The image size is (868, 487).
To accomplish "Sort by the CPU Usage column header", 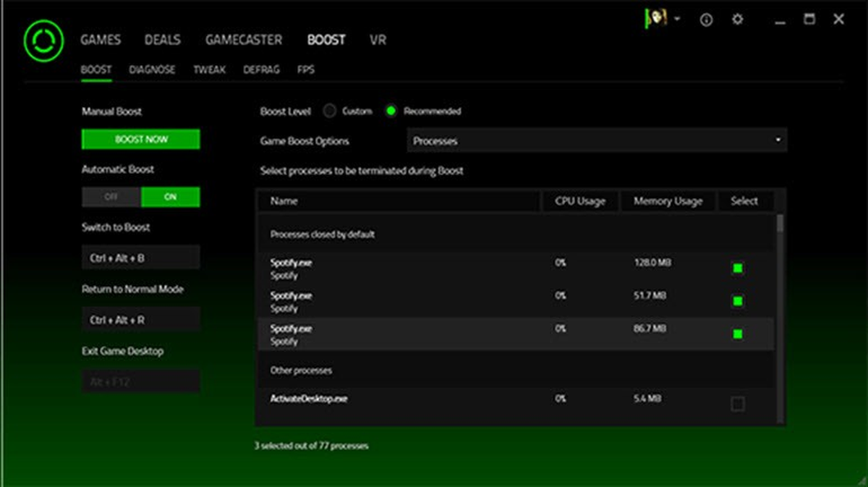I will click(x=580, y=201).
